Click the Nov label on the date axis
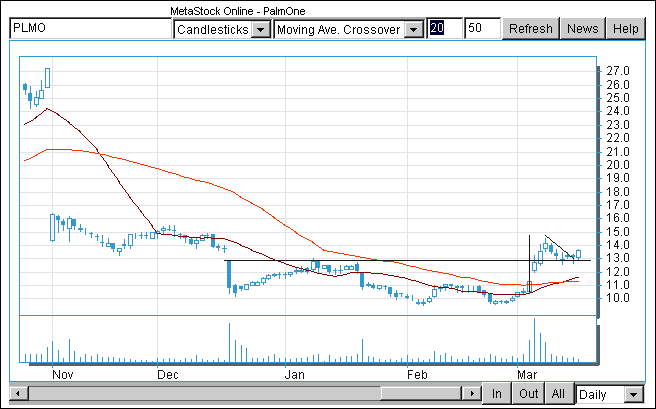 [x=63, y=374]
